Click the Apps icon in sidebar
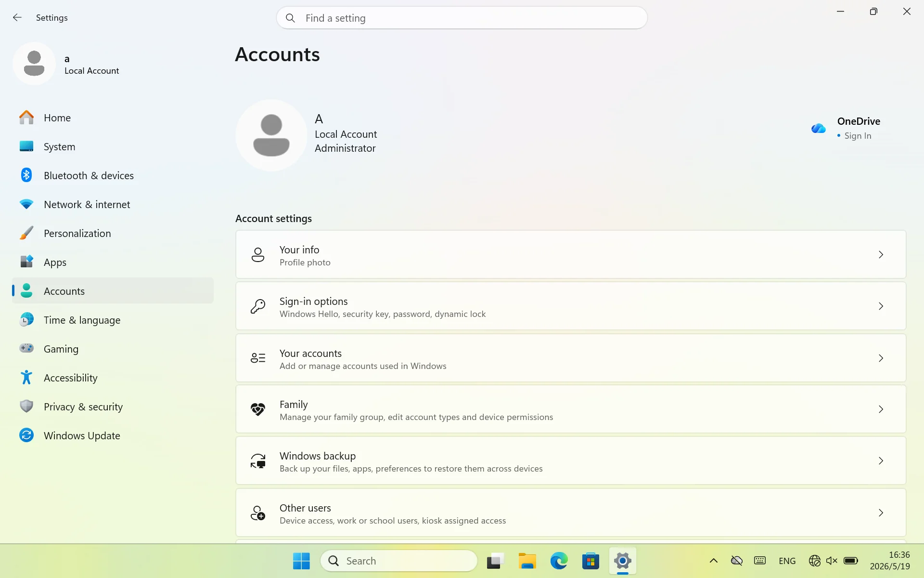Screen dimensions: 924x578 pos(26,262)
